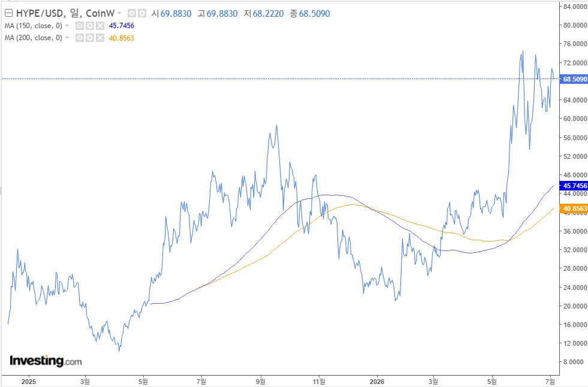Click the blue MA value 45.7456 in legend
This screenshot has width=588, height=387.
coord(122,26)
